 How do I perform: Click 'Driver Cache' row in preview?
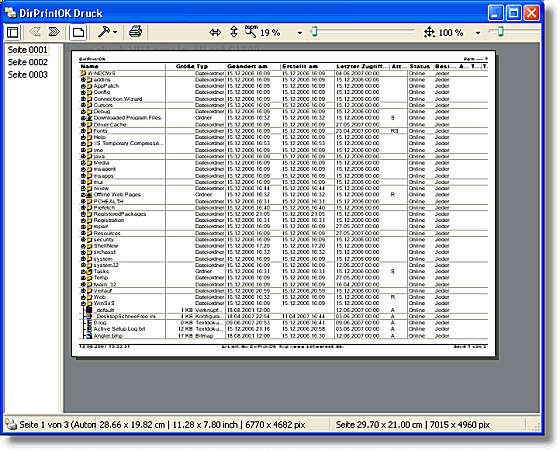coord(283,125)
